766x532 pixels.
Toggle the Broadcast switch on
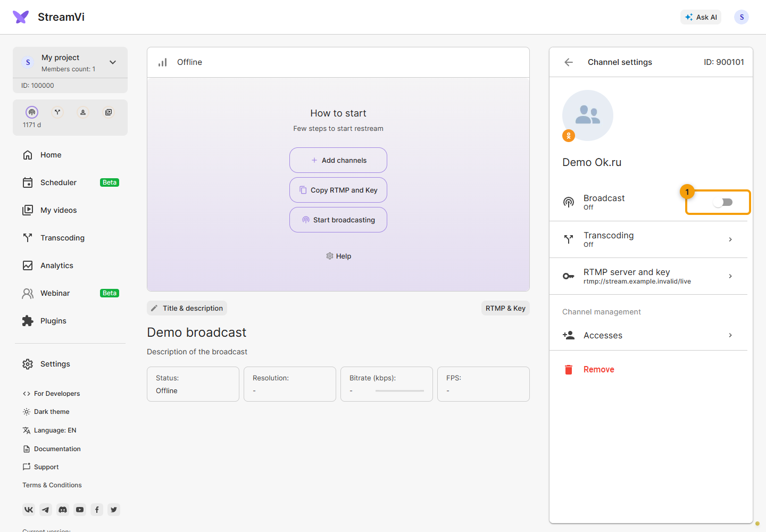[x=723, y=202]
